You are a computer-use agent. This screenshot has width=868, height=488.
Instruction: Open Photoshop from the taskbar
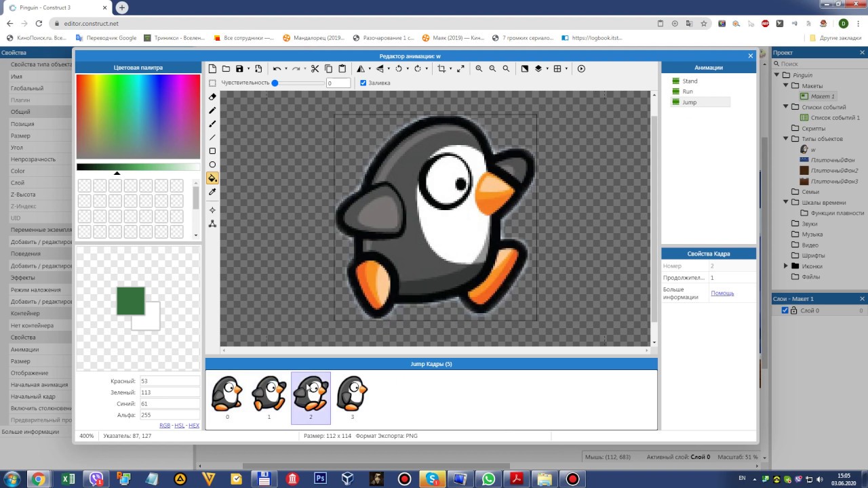[320, 479]
